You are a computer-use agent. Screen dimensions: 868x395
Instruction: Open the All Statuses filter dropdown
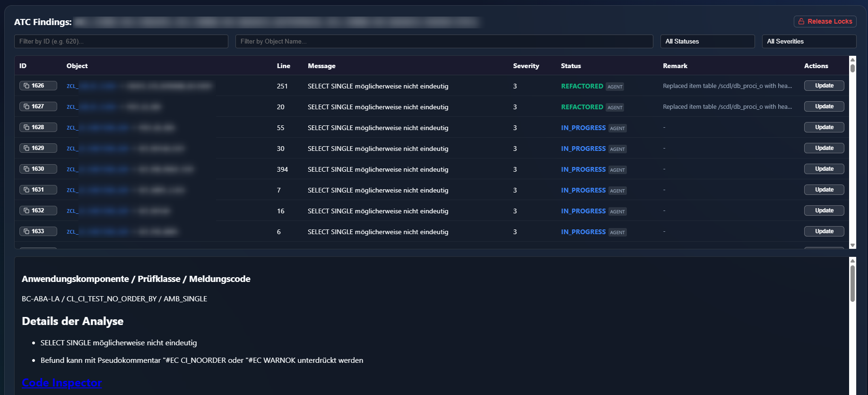707,41
